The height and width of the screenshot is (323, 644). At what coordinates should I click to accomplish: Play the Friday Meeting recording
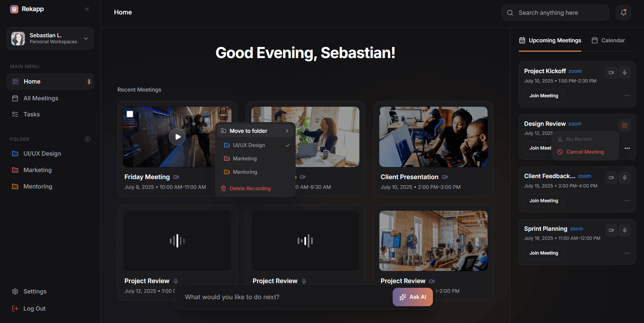point(177,137)
